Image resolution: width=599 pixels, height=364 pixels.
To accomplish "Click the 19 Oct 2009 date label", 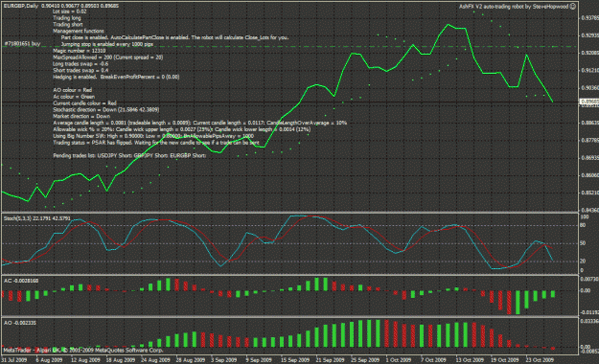I will coord(505,360).
